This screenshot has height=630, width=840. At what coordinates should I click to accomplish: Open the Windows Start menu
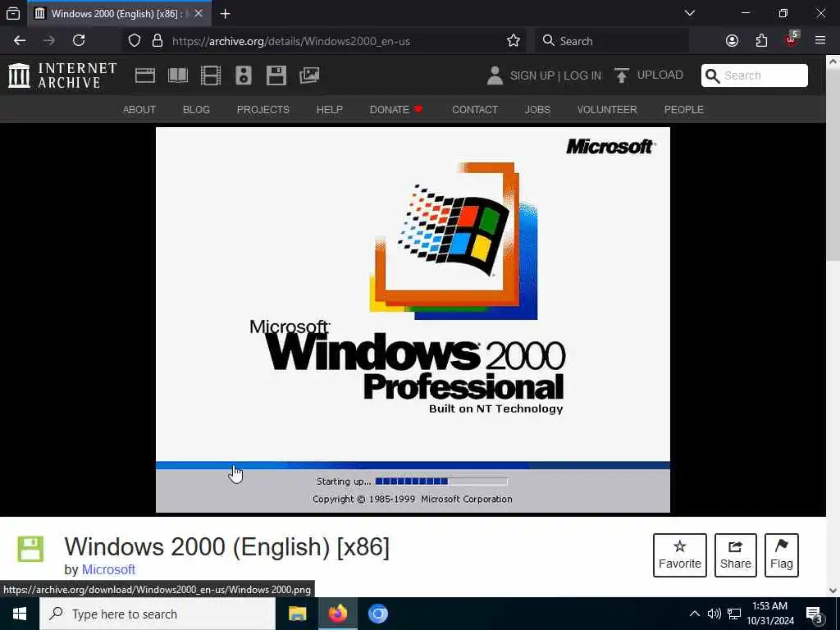[x=20, y=614]
